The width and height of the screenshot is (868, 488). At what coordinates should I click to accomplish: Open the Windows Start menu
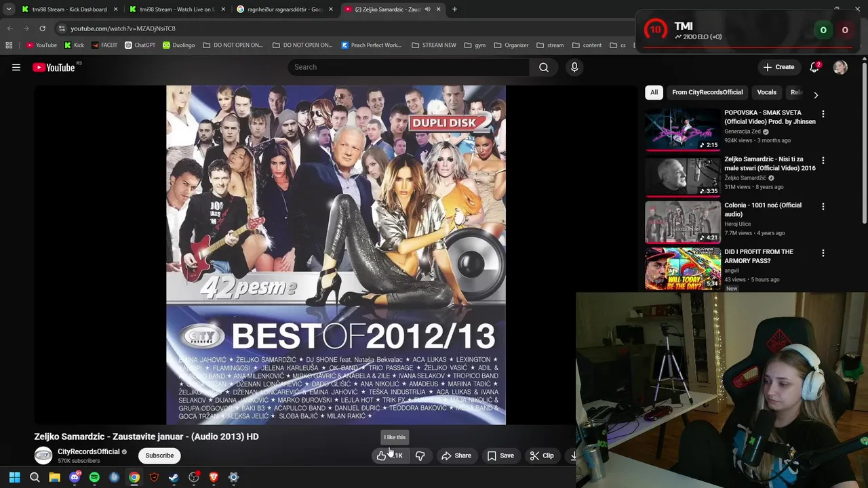(14, 477)
